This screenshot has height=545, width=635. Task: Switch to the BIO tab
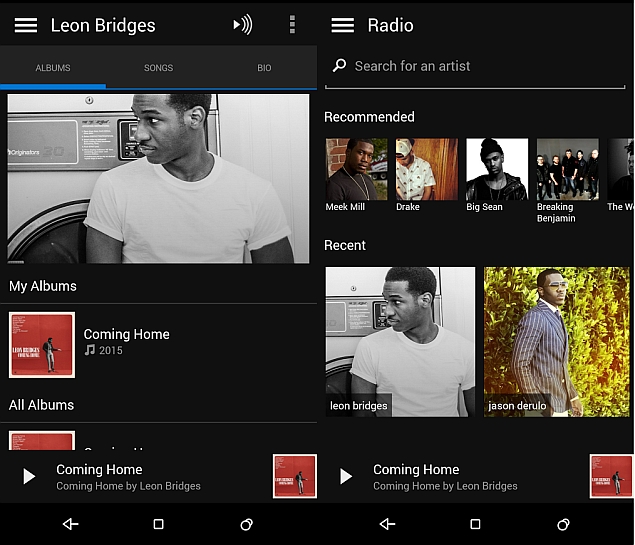tap(264, 68)
